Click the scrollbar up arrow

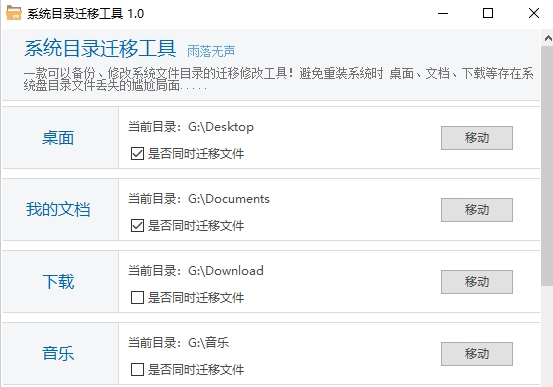point(548,38)
